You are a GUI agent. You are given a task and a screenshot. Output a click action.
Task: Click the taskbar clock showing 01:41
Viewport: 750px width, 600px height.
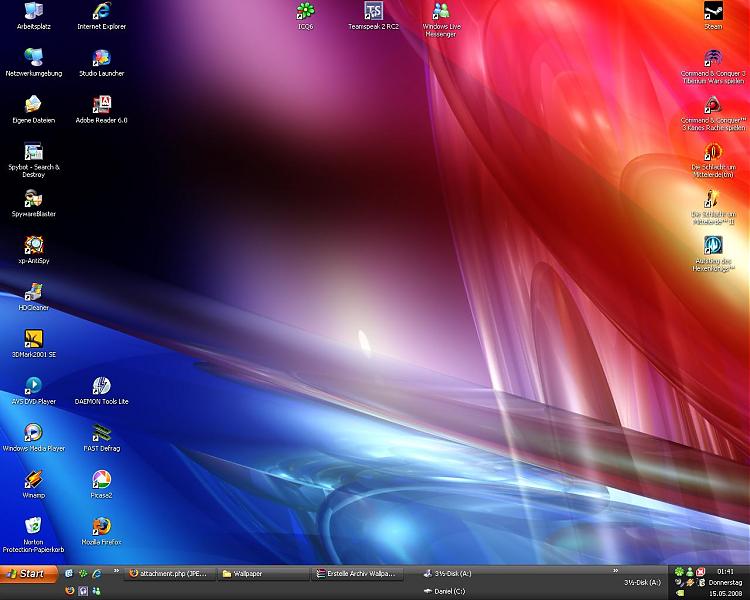point(725,571)
